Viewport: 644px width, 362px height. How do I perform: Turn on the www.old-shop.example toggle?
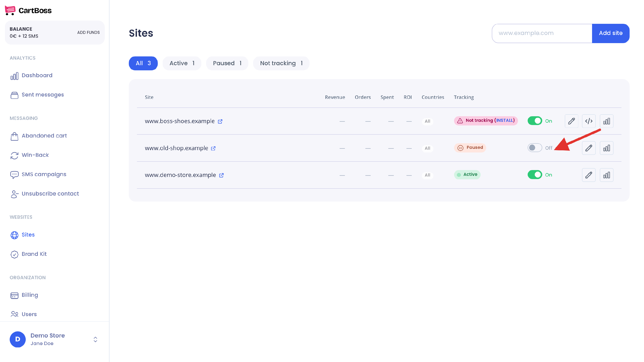(x=535, y=148)
